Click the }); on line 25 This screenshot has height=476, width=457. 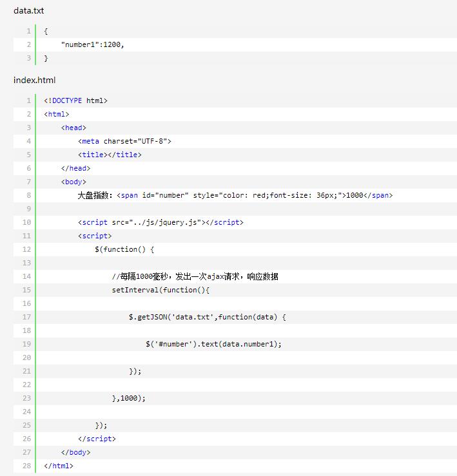[101, 425]
